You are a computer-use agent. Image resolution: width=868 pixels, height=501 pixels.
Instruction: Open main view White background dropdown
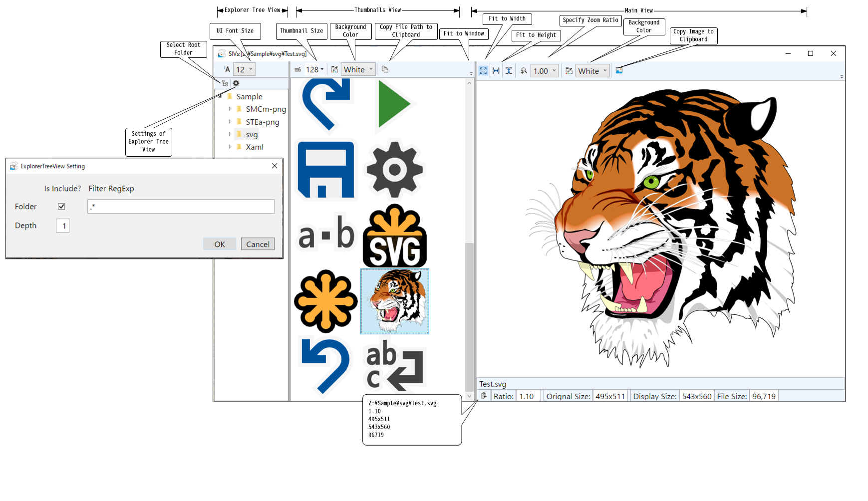592,71
